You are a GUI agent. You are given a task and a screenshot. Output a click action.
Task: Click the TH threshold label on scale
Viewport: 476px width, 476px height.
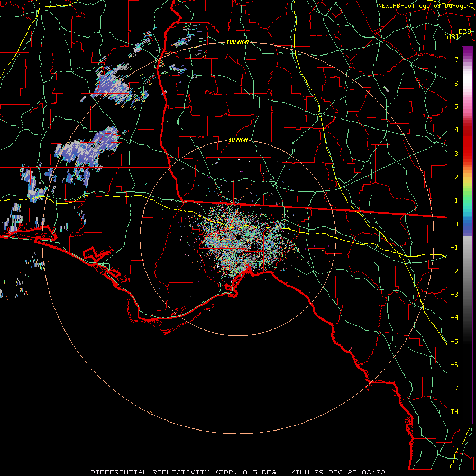tap(454, 411)
